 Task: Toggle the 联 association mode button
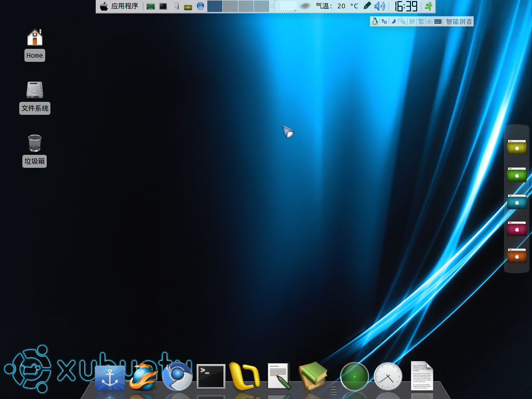pyautogui.click(x=412, y=21)
